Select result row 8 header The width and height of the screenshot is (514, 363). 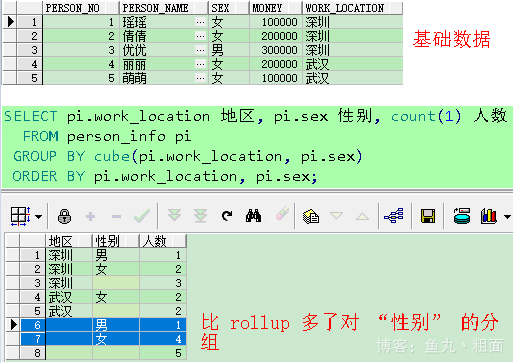[x=33, y=353]
